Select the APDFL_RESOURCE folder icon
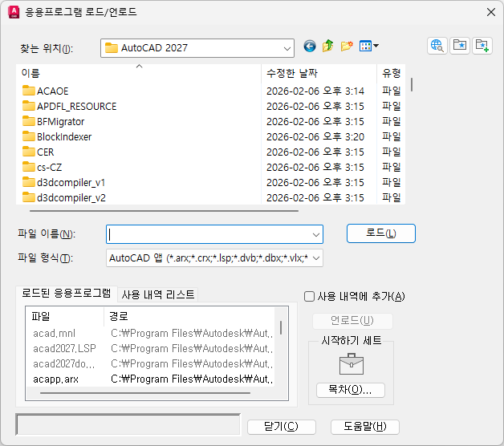This screenshot has height=446, width=504. click(29, 106)
